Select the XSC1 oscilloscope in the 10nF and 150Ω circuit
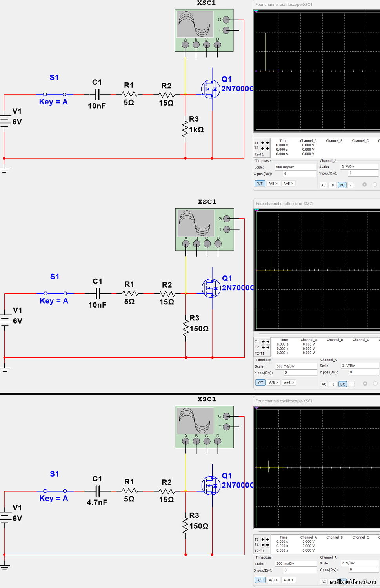 [204, 229]
